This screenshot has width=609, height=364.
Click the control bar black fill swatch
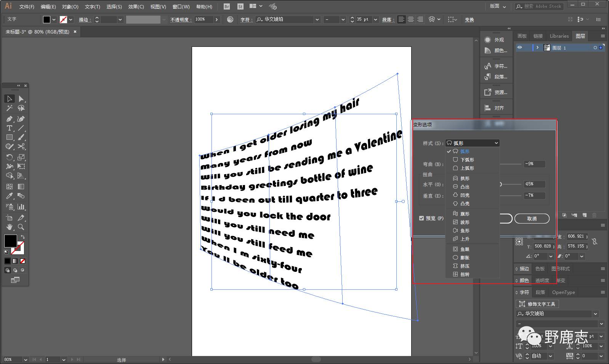point(46,19)
